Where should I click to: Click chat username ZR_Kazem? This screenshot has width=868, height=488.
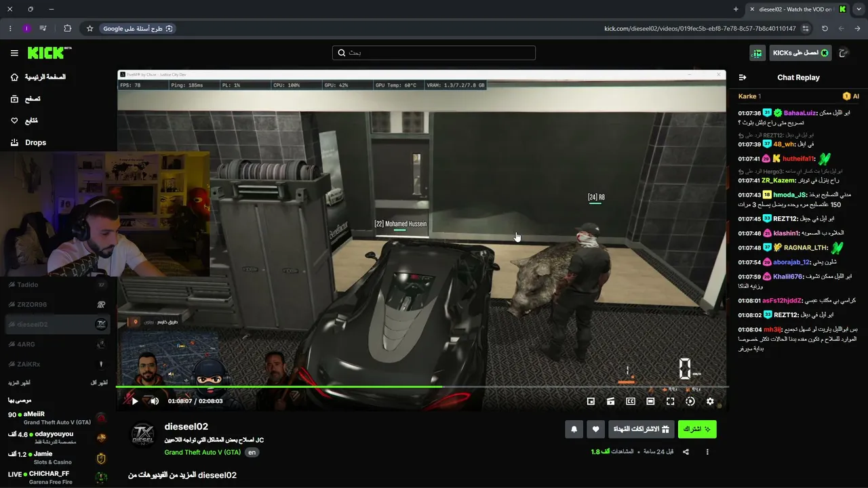(778, 180)
